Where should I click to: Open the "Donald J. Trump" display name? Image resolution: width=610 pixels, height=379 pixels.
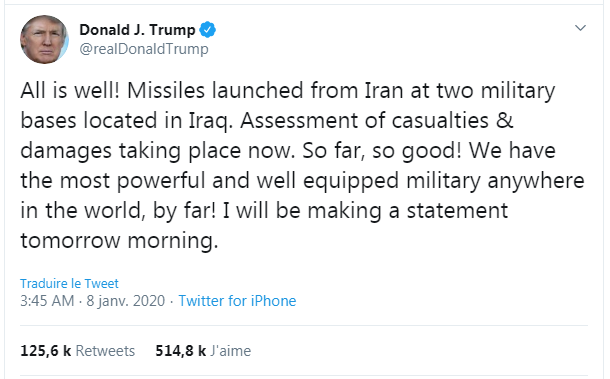[137, 30]
